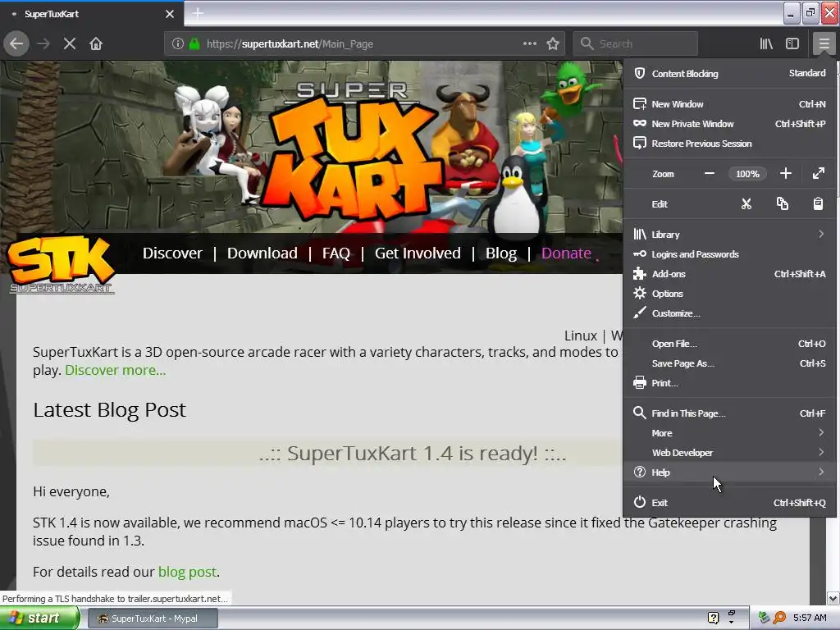Choose Open File... entry

tap(729, 344)
